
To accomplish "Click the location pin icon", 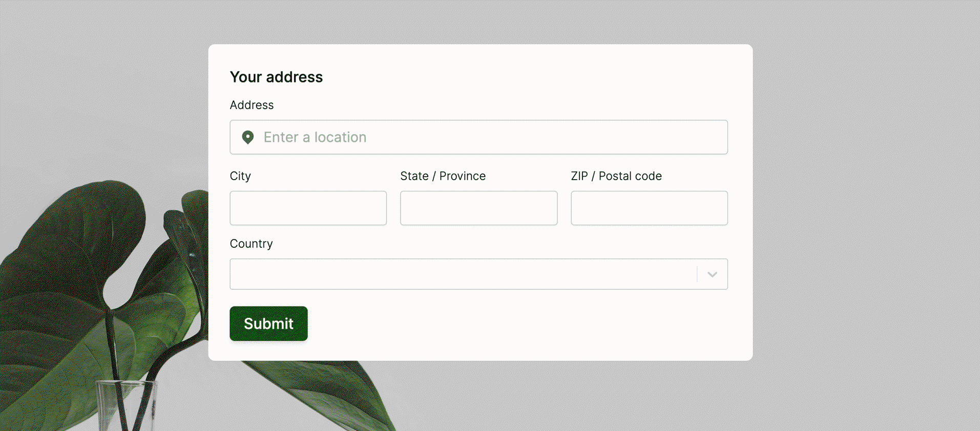I will pos(248,137).
